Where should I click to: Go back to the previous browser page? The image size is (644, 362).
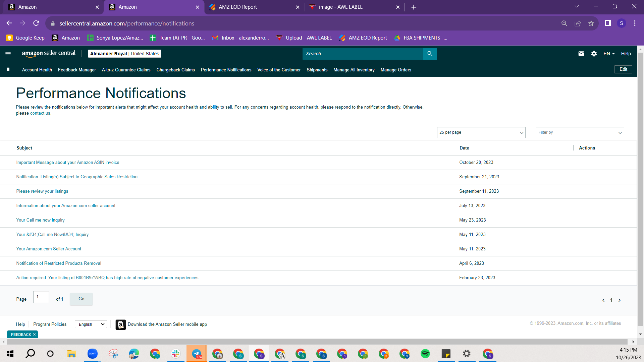[x=9, y=23]
